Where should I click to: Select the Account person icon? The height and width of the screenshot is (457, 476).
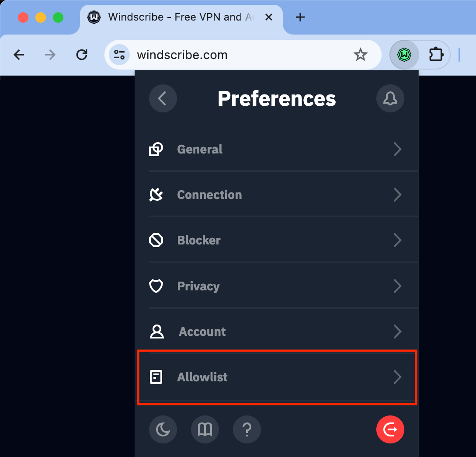(156, 331)
